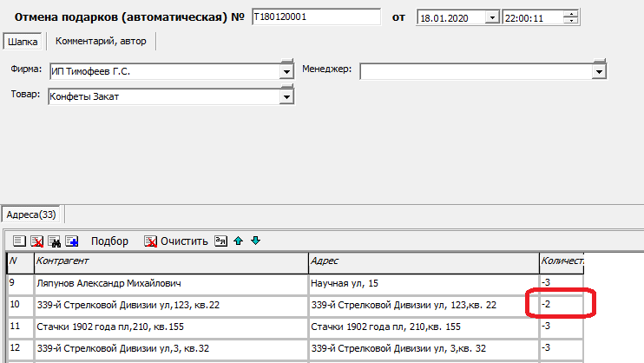Move row up with the up arrow
This screenshot has width=644, height=363.
[x=238, y=241]
